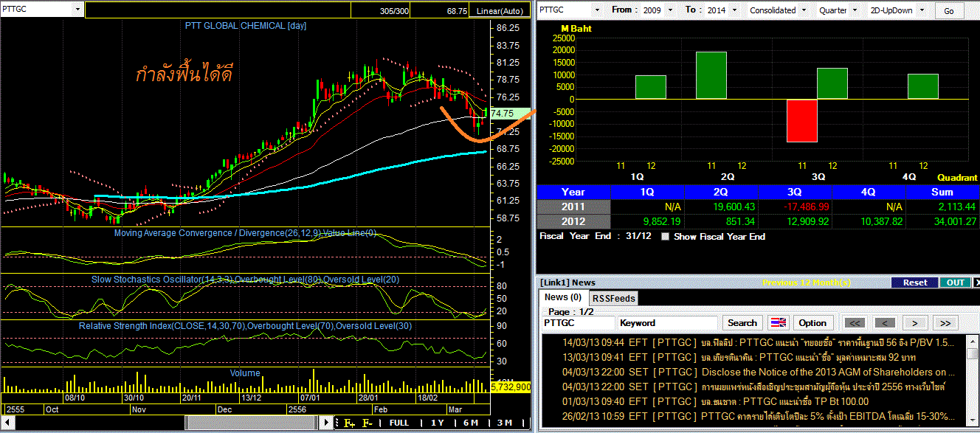
Task: Toggle Thai/English language flag icon
Action: click(779, 322)
